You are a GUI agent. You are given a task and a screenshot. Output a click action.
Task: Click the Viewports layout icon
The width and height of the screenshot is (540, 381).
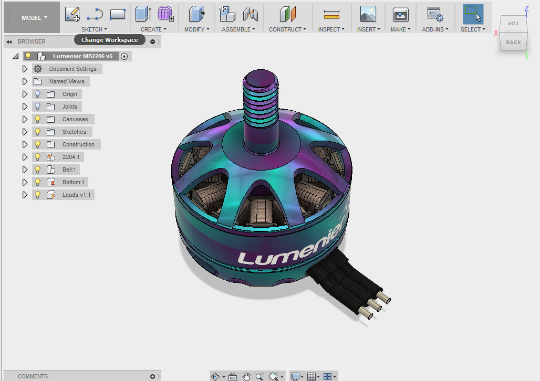pos(328,377)
